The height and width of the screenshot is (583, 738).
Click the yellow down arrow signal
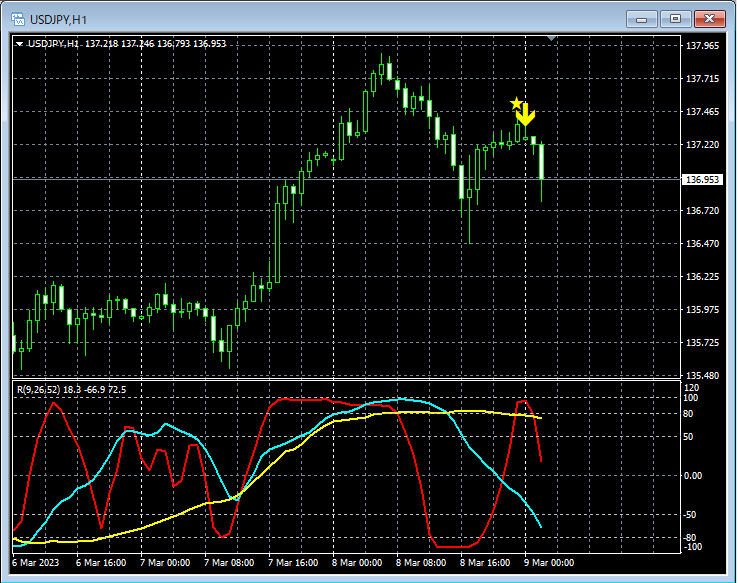click(x=525, y=115)
